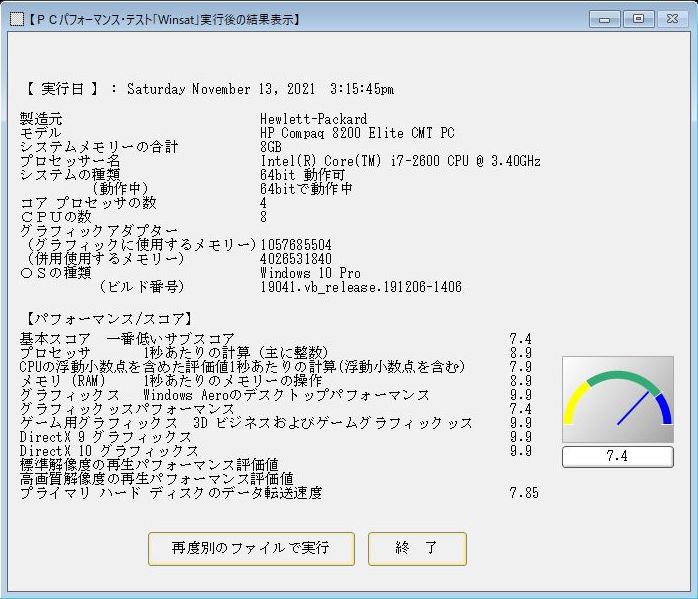The width and height of the screenshot is (698, 599).
Task: Click the OS type value Windows 10 Pro
Action: 310,273
